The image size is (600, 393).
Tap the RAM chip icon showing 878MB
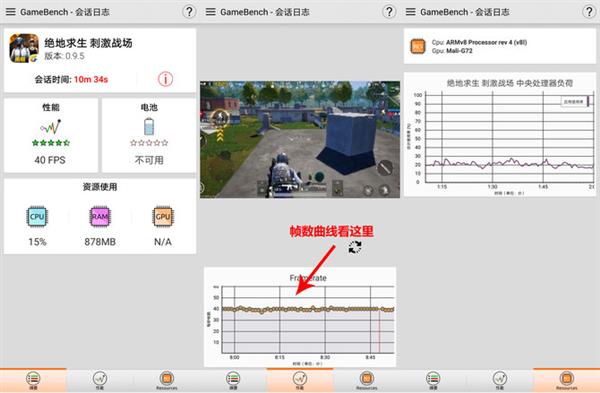coord(100,217)
